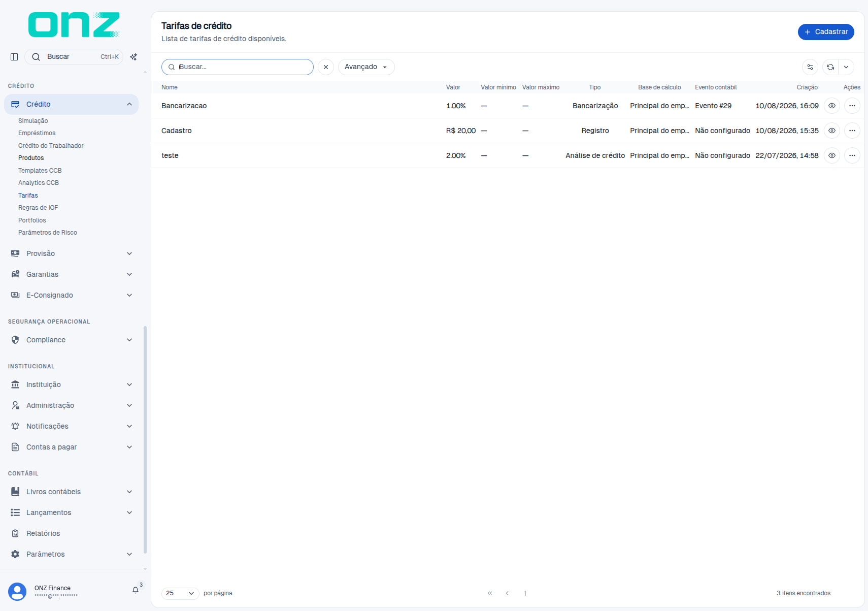Open Simulação in the sidebar
The height and width of the screenshot is (611, 868).
click(33, 121)
